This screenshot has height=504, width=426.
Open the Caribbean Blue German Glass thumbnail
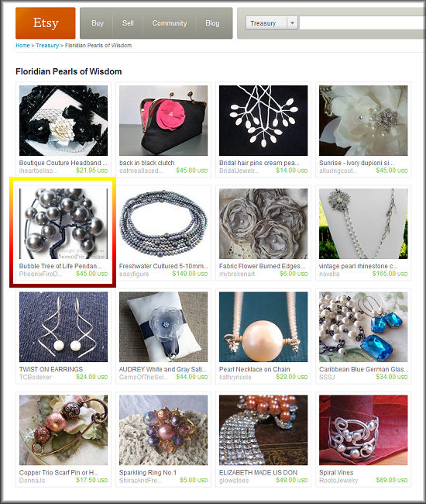(x=363, y=327)
